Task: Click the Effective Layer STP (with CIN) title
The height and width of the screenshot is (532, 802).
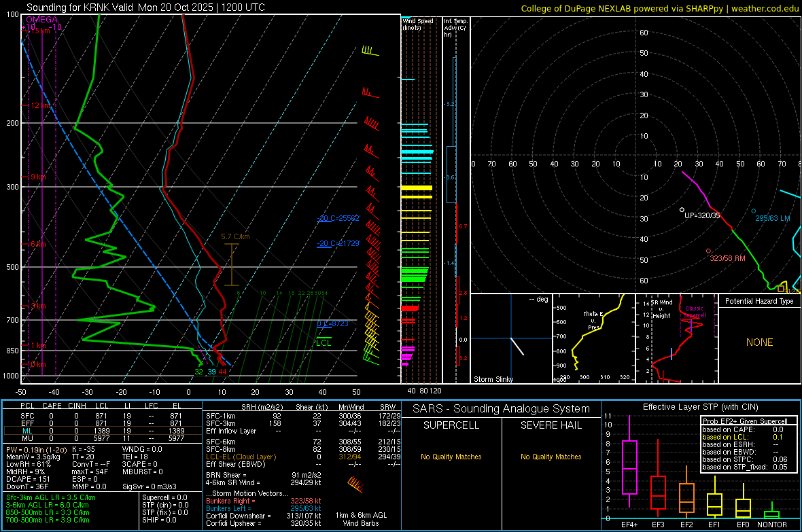Action: (x=700, y=407)
